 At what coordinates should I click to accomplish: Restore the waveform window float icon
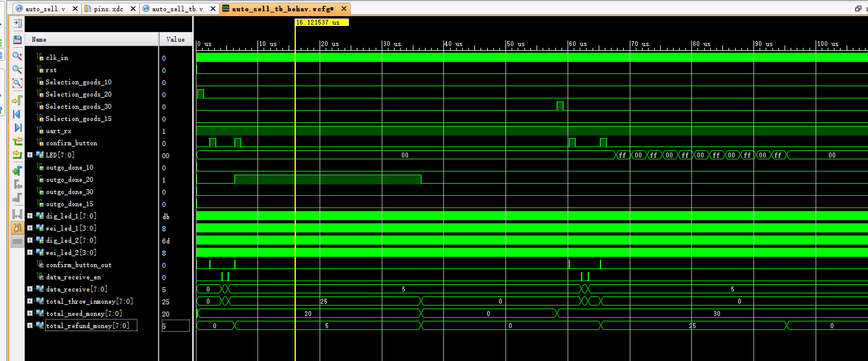pos(858,9)
